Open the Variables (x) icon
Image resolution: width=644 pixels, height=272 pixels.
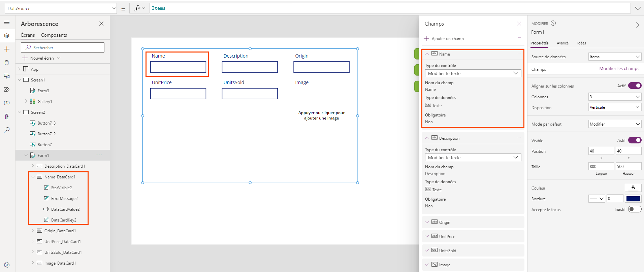tap(7, 103)
